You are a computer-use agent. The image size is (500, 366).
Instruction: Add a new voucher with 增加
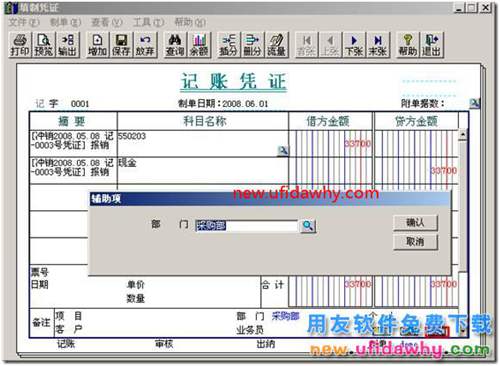click(x=97, y=45)
